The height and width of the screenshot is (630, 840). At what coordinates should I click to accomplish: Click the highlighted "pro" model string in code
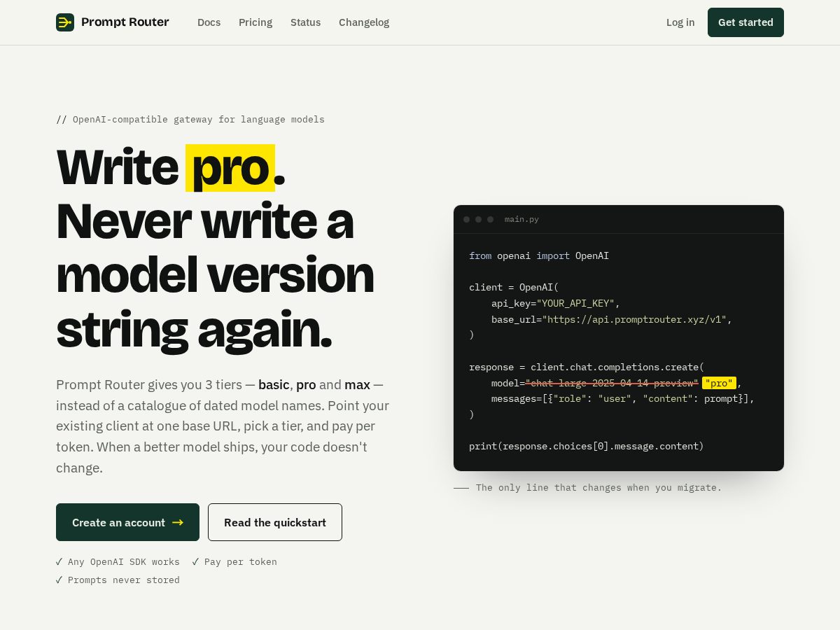click(719, 383)
